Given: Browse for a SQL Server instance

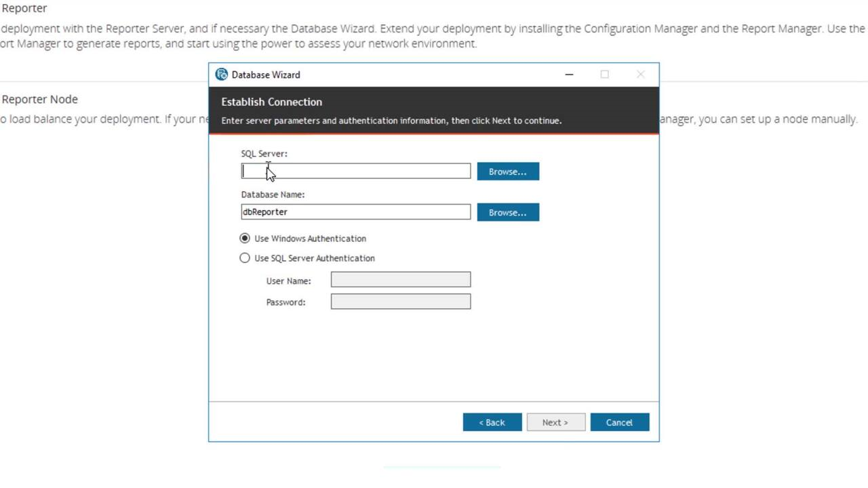Looking at the screenshot, I should click(507, 171).
